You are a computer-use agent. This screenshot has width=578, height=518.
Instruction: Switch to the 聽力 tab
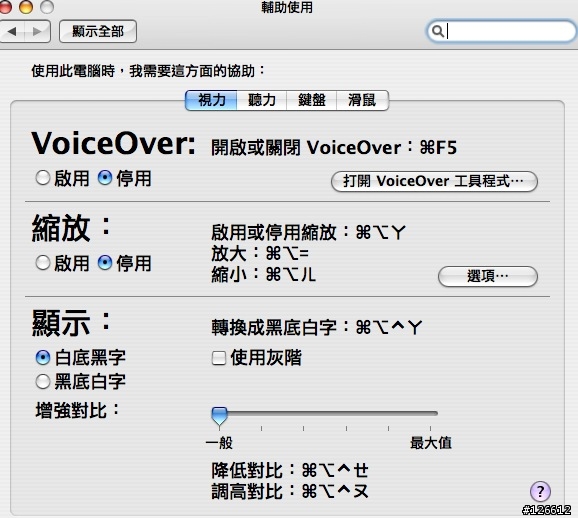pyautogui.click(x=262, y=100)
